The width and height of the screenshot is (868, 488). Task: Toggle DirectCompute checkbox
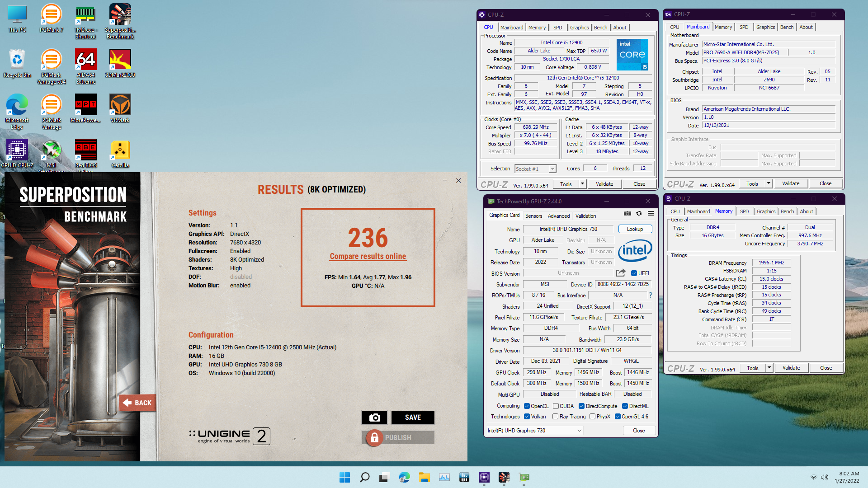581,406
